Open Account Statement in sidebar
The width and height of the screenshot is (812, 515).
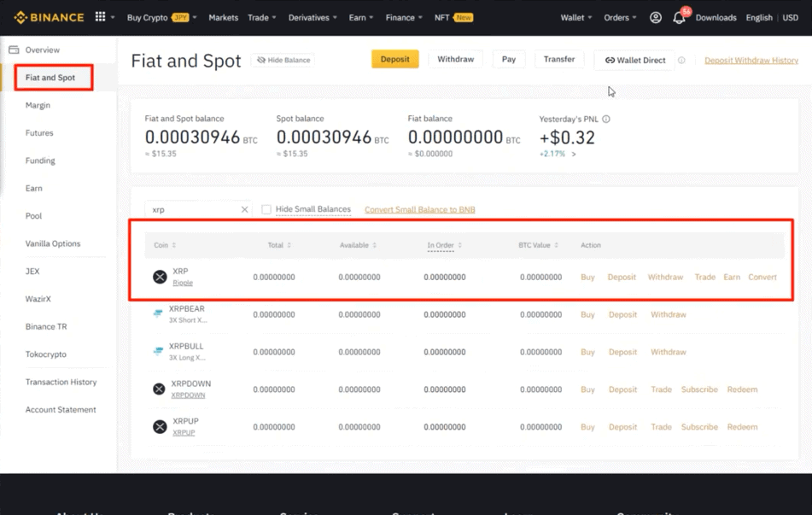point(61,409)
